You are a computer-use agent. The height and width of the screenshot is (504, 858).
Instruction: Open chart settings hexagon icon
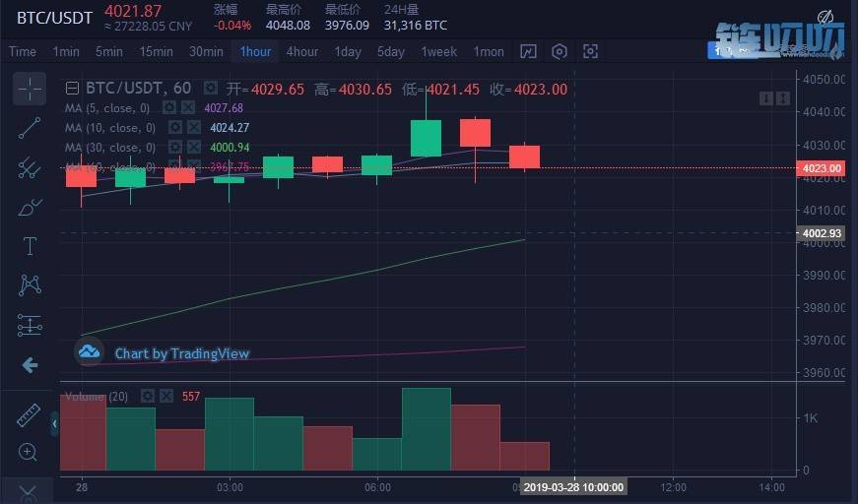560,51
